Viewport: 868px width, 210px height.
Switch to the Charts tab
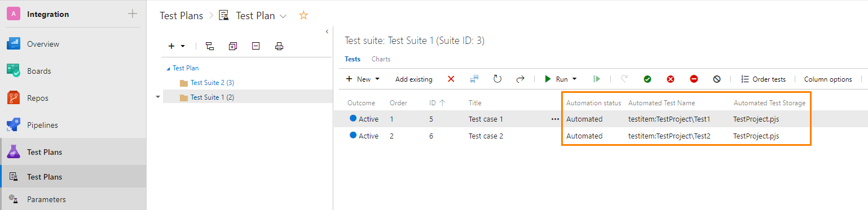click(381, 59)
